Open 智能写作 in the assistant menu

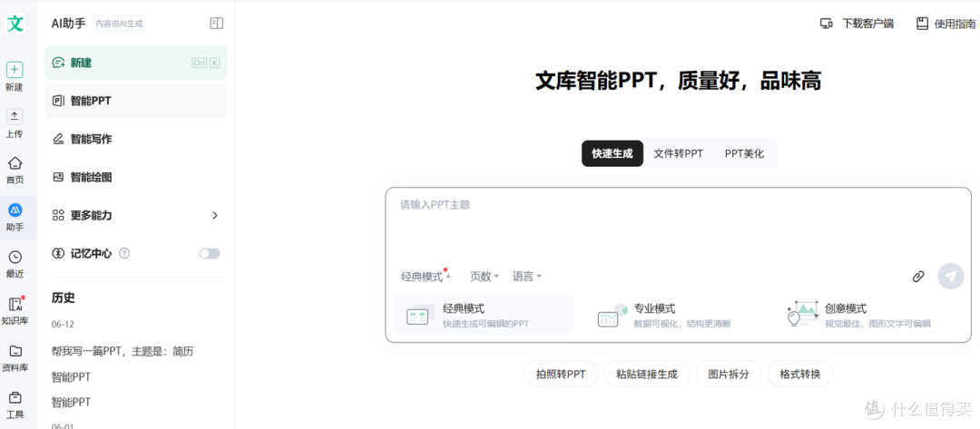[135, 140]
